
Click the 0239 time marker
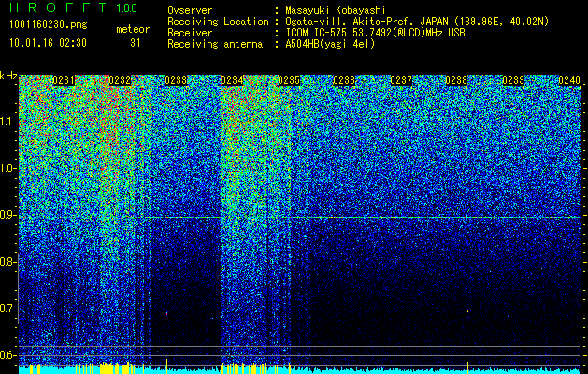(513, 80)
